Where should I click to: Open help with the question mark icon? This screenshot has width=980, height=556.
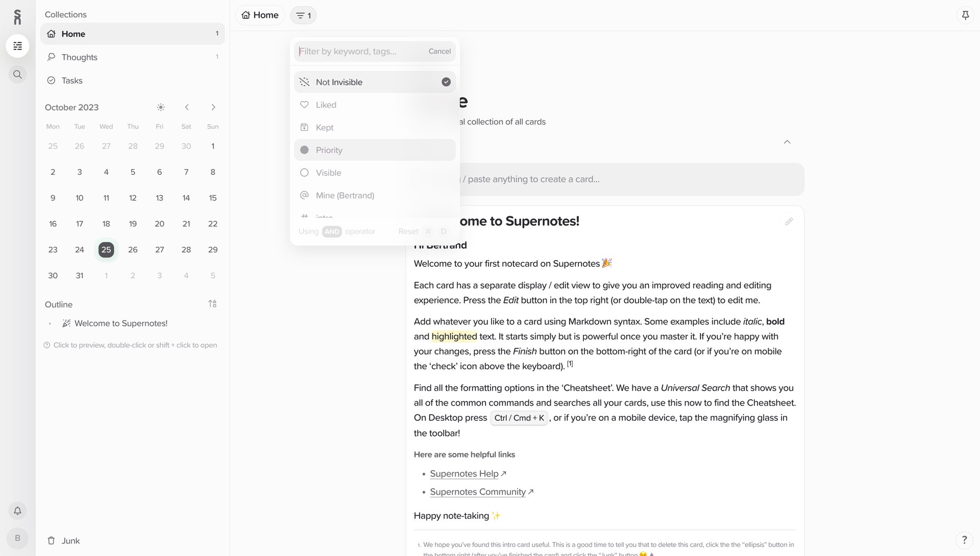[964, 539]
